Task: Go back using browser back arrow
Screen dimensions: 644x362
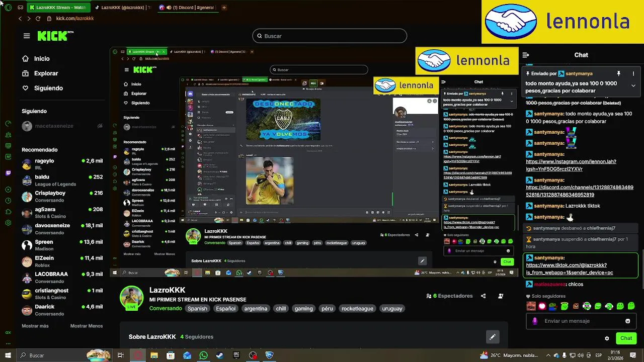Action: pyautogui.click(x=20, y=19)
